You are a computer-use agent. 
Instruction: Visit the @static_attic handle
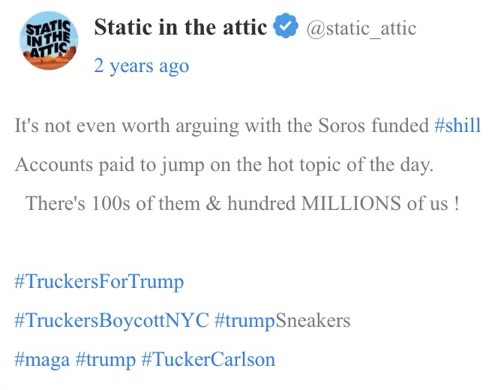361,29
